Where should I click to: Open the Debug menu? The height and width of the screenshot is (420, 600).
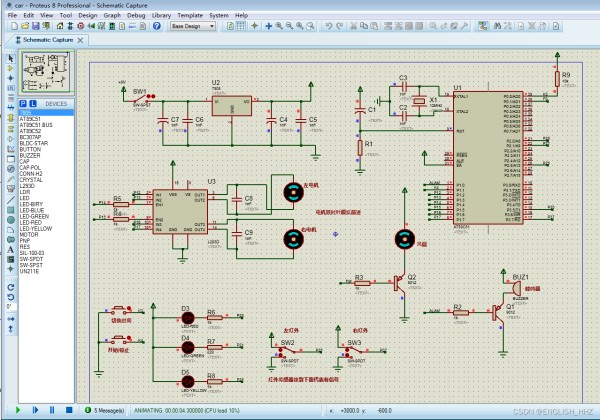[x=136, y=15]
